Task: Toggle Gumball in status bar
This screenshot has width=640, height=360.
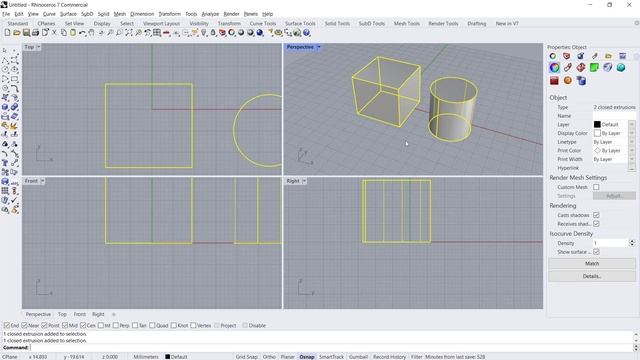Action: point(358,357)
